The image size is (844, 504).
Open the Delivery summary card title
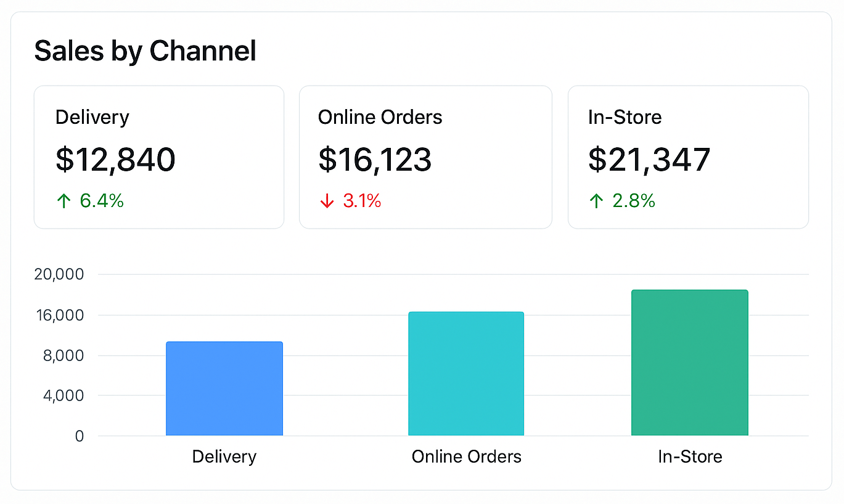pos(92,117)
